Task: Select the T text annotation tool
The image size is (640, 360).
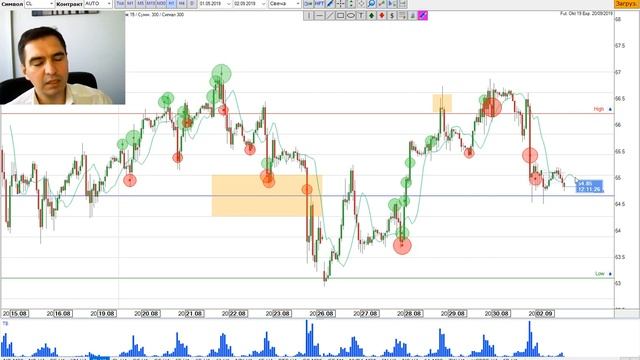Action: pos(361,16)
